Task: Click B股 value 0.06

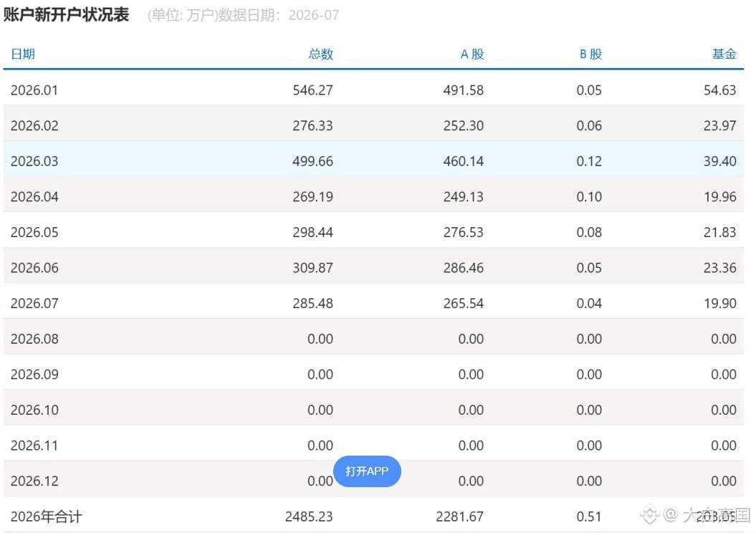Action: point(589,126)
